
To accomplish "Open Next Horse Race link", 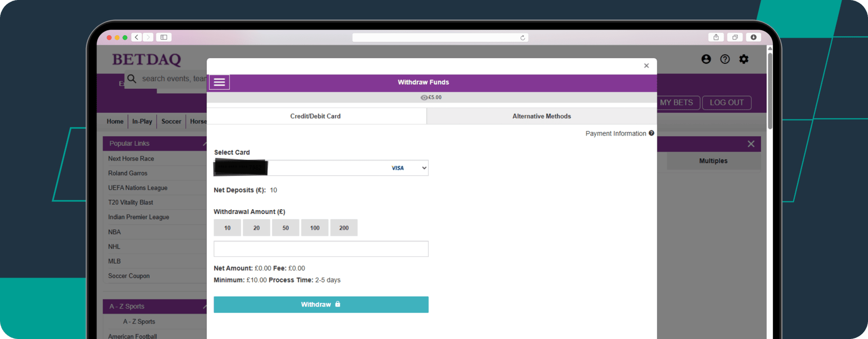I will coord(131,158).
